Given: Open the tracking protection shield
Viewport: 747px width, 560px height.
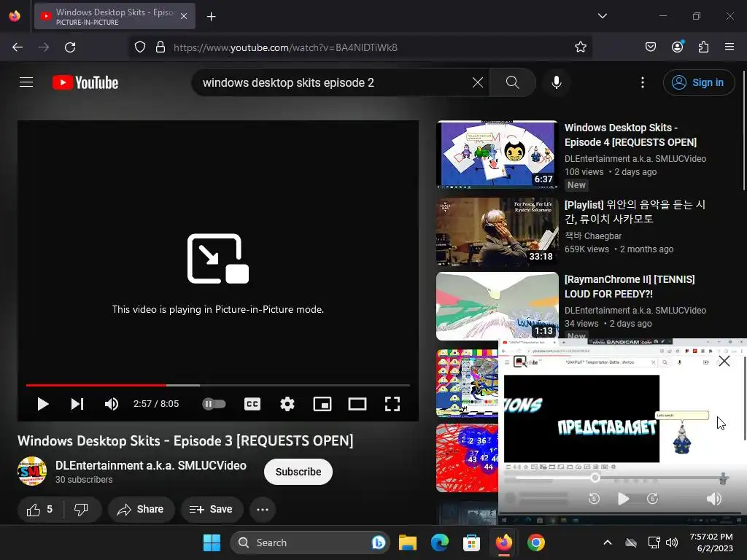Looking at the screenshot, I should coord(139,47).
